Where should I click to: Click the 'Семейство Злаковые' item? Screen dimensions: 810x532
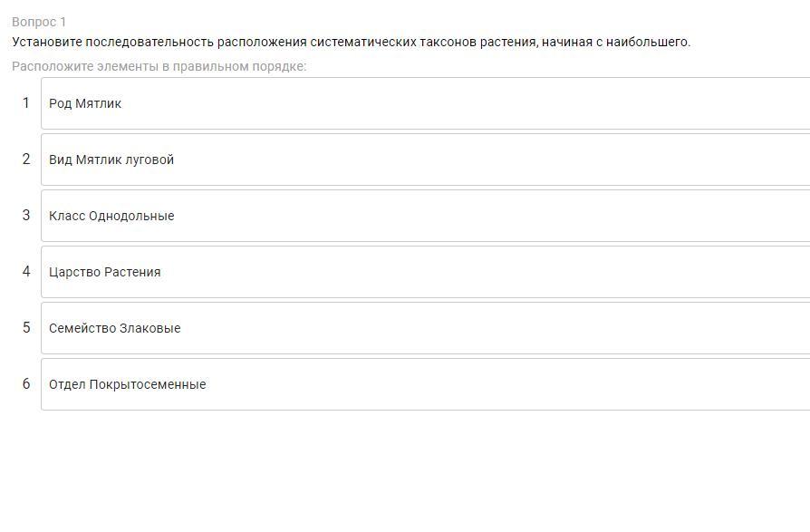point(115,328)
